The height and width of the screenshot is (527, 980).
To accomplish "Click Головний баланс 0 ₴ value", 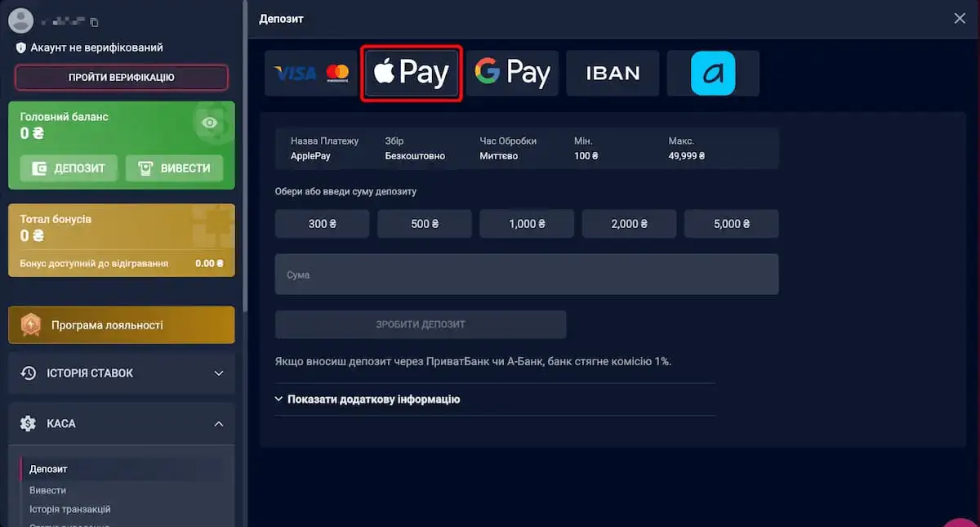I will click(32, 133).
